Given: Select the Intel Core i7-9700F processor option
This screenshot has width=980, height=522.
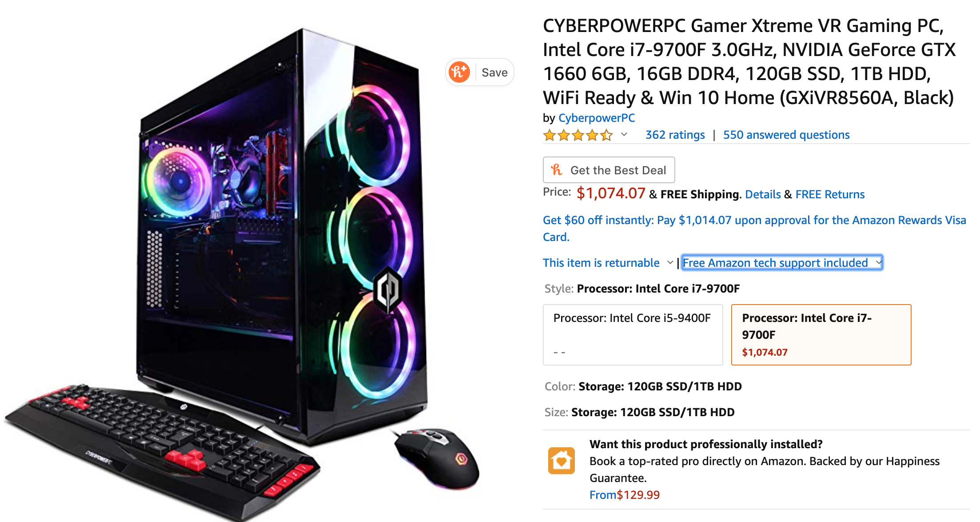Looking at the screenshot, I should (x=821, y=335).
